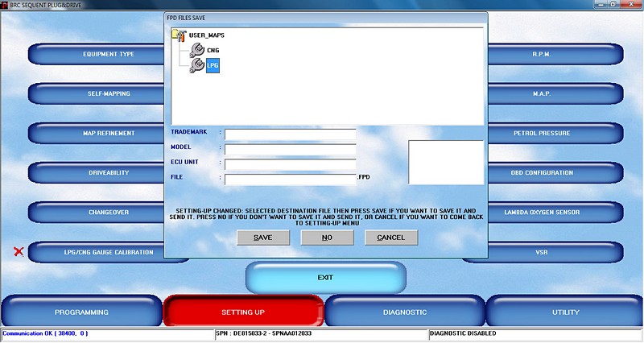Screen dimensions: 644x343
Task: Switch to the UTILITY tab
Action: (565, 312)
